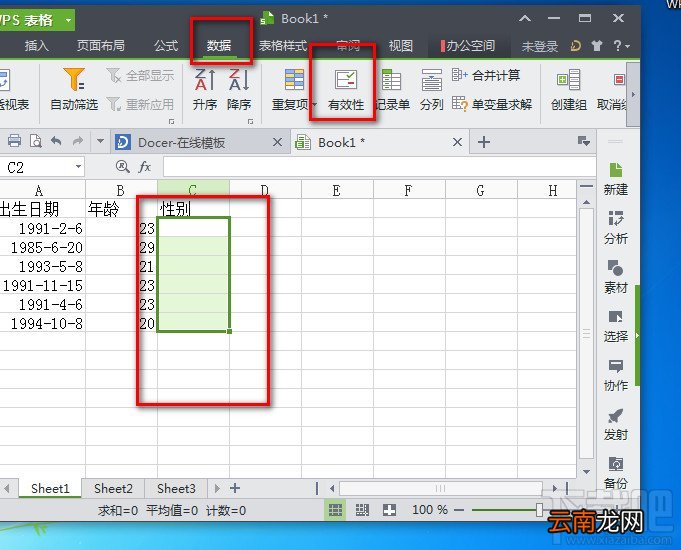Open the Formulas (公式) ribbon tab
This screenshot has height=550, width=681.
(x=166, y=46)
